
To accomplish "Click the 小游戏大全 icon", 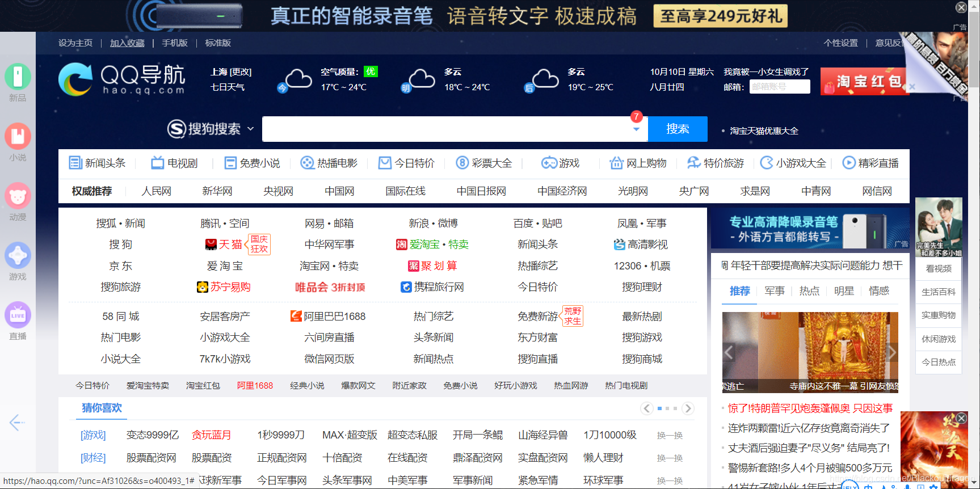I will [767, 163].
